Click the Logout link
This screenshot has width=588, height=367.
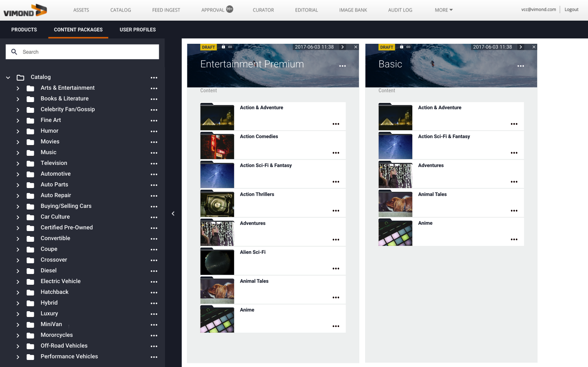pos(571,10)
